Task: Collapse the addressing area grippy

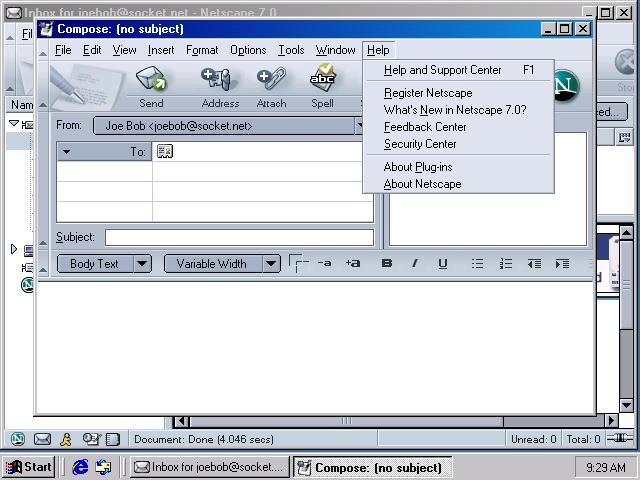Action: tap(43, 182)
